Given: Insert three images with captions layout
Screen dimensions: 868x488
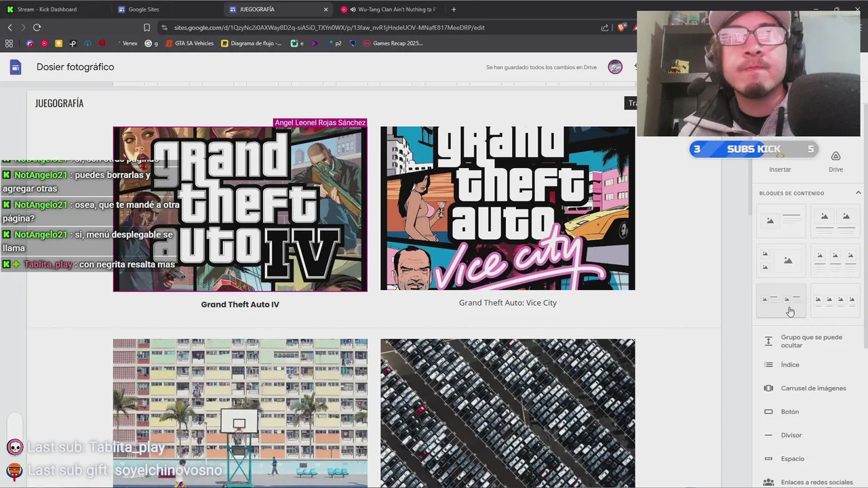Looking at the screenshot, I should pos(835,260).
